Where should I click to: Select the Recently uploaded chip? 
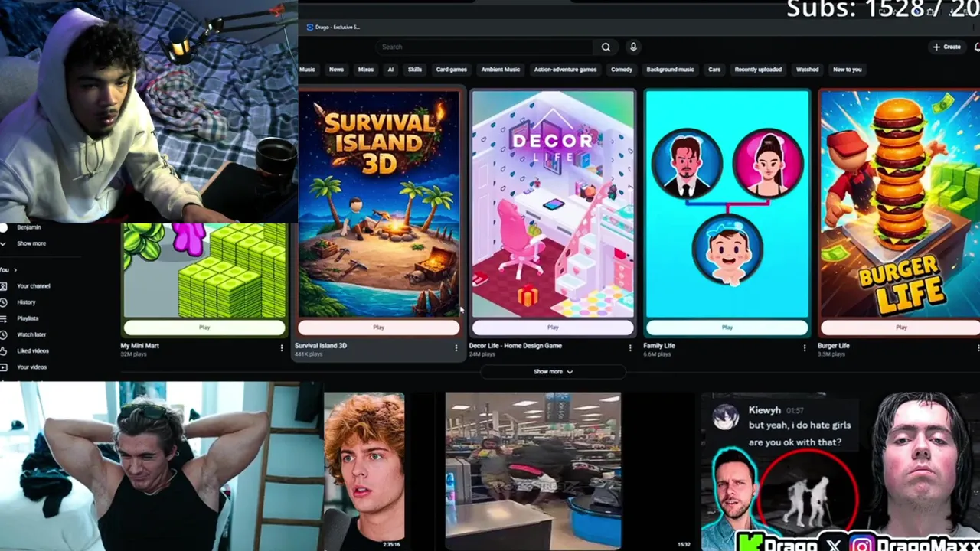pyautogui.click(x=758, y=70)
